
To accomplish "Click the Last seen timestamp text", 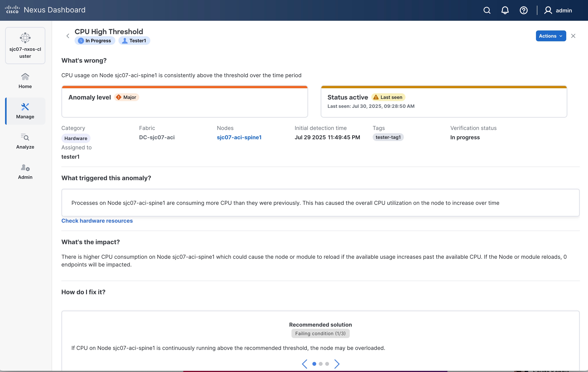I will point(371,106).
